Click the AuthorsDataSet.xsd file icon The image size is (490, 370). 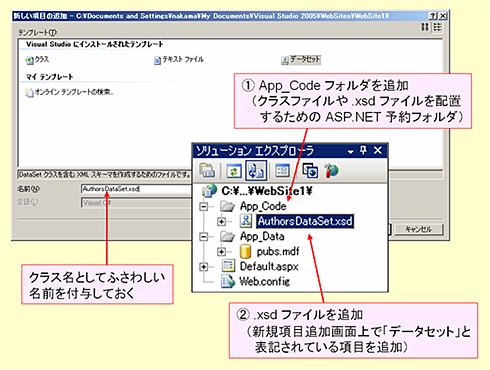click(246, 221)
